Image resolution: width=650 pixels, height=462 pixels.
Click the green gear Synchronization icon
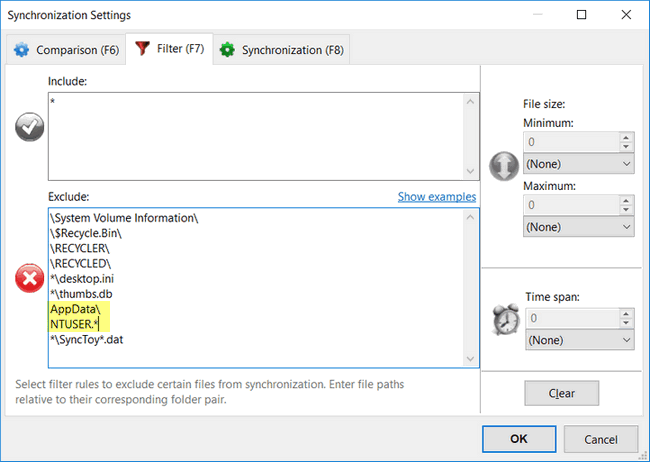[x=226, y=49]
